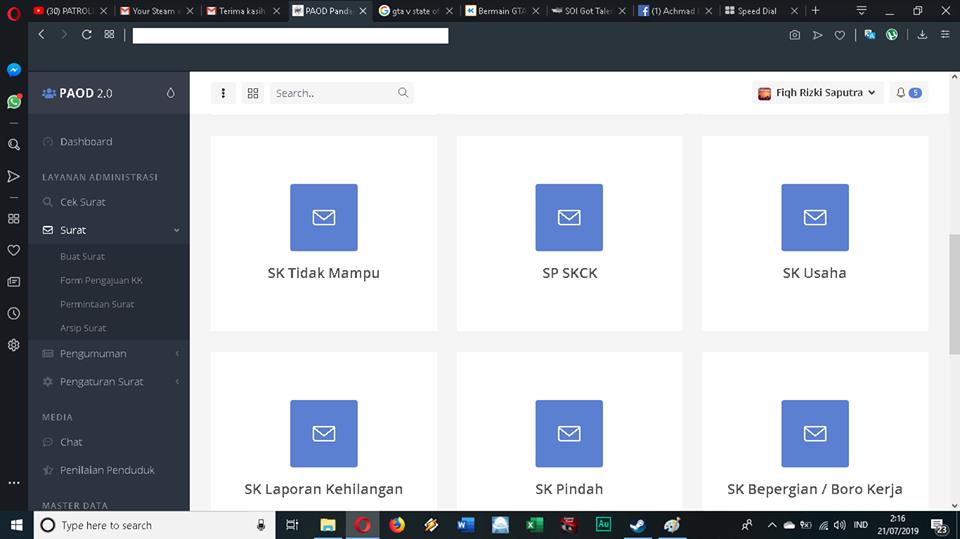Click Opera sidebar search icon
The height and width of the screenshot is (539, 960).
tap(13, 145)
